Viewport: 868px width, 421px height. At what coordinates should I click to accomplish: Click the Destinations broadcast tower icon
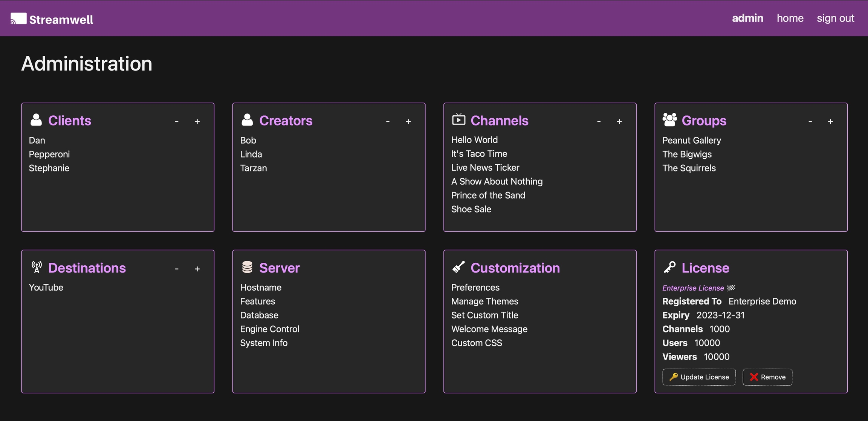[37, 267]
